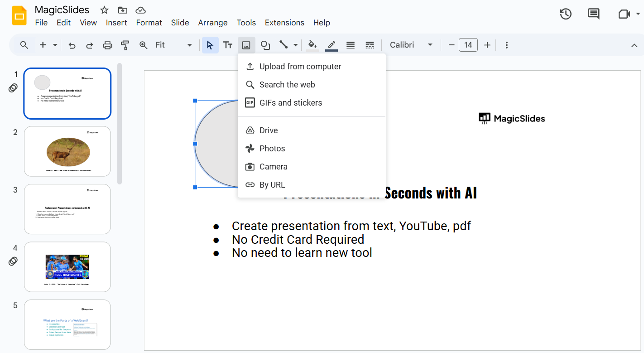The width and height of the screenshot is (644, 353).
Task: Open the comments icon at top right
Action: 593,14
